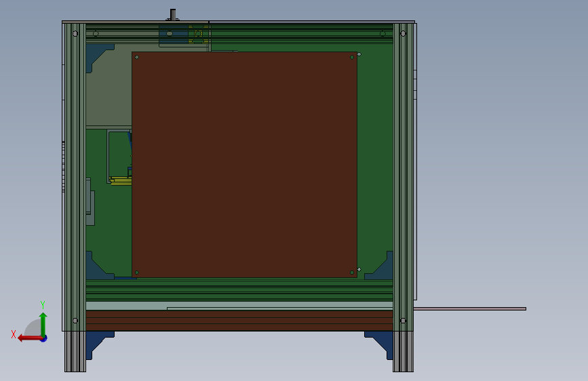This screenshot has width=588, height=381.
Task: Select the right vertical aluminum extrusion post
Action: click(x=403, y=198)
